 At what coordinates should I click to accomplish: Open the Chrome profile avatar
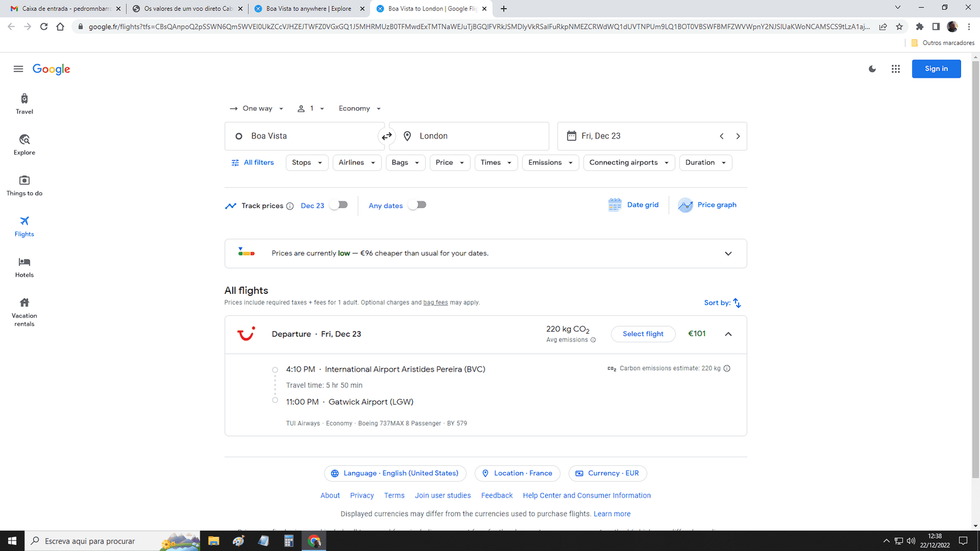click(x=952, y=26)
